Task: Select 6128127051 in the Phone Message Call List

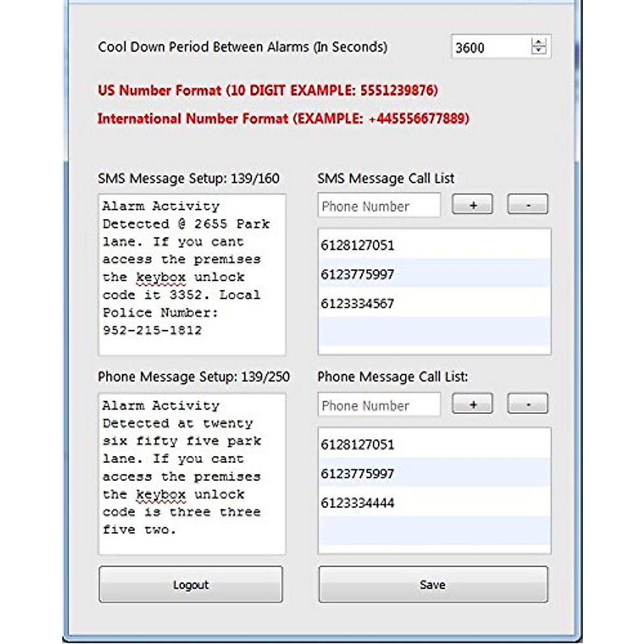Action: click(358, 444)
